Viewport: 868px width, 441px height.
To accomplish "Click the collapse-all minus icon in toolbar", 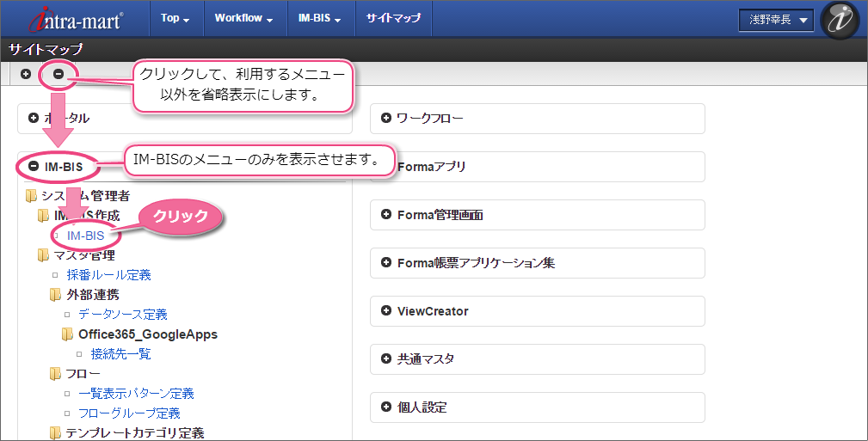I will [x=58, y=74].
